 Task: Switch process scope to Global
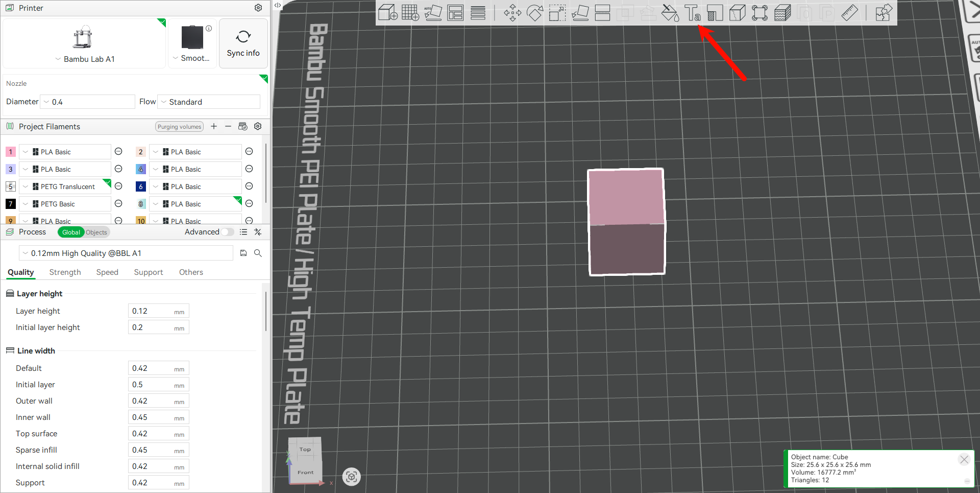71,232
